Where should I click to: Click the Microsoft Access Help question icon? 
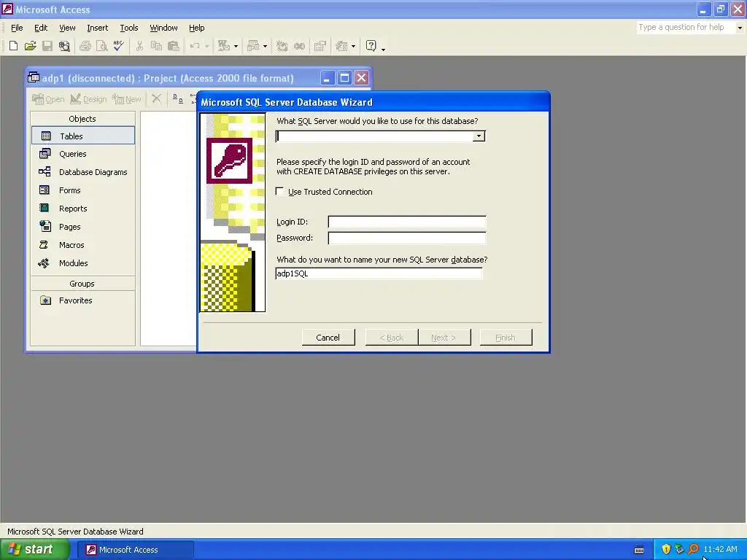pyautogui.click(x=371, y=46)
